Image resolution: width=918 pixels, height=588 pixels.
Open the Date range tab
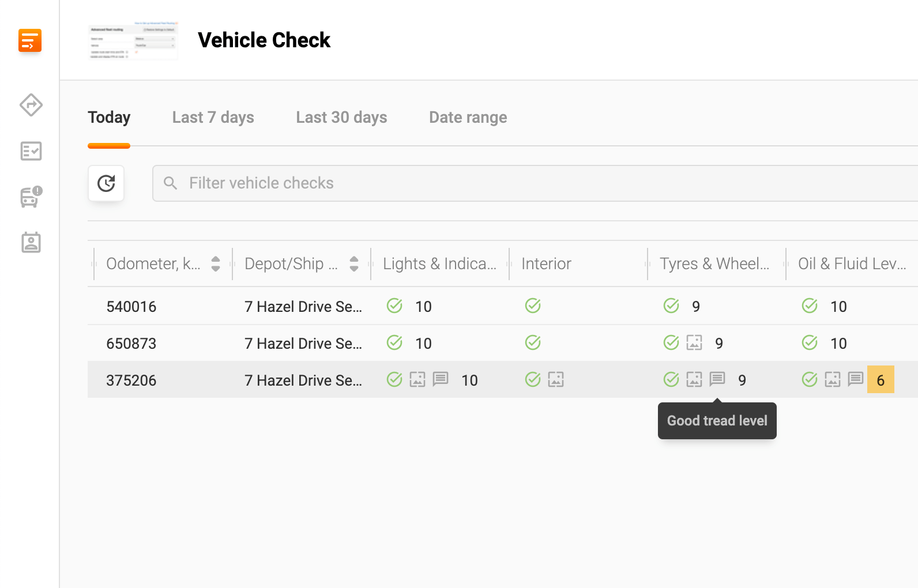(468, 118)
